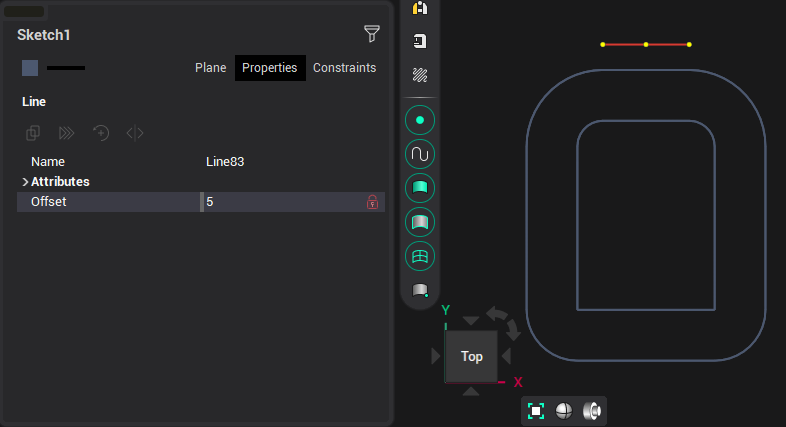Select the Properties tab

coord(270,68)
